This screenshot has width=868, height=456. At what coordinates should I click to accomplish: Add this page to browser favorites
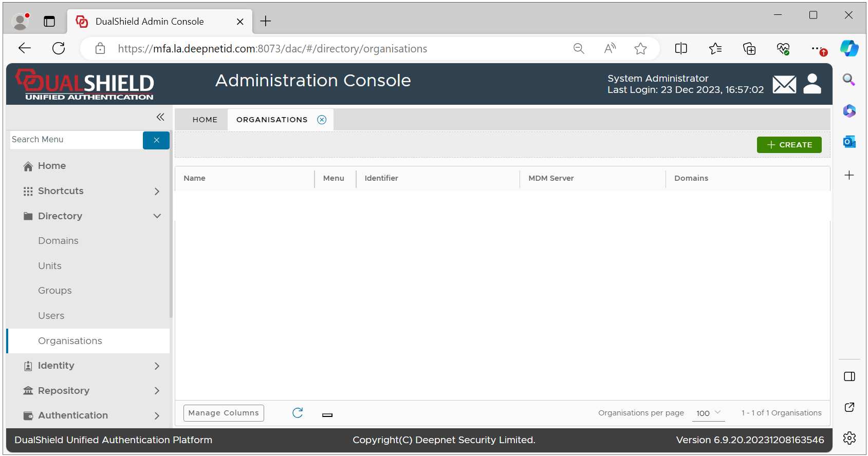click(x=640, y=49)
